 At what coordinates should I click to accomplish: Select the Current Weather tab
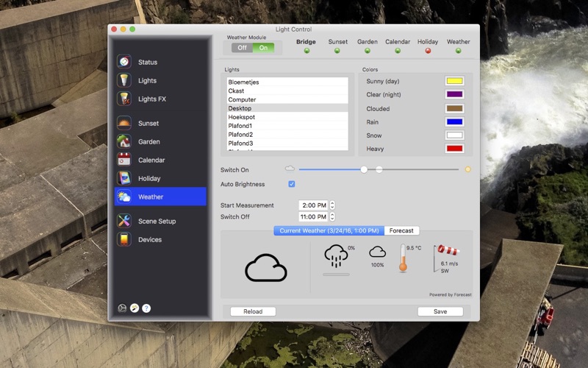pos(329,230)
